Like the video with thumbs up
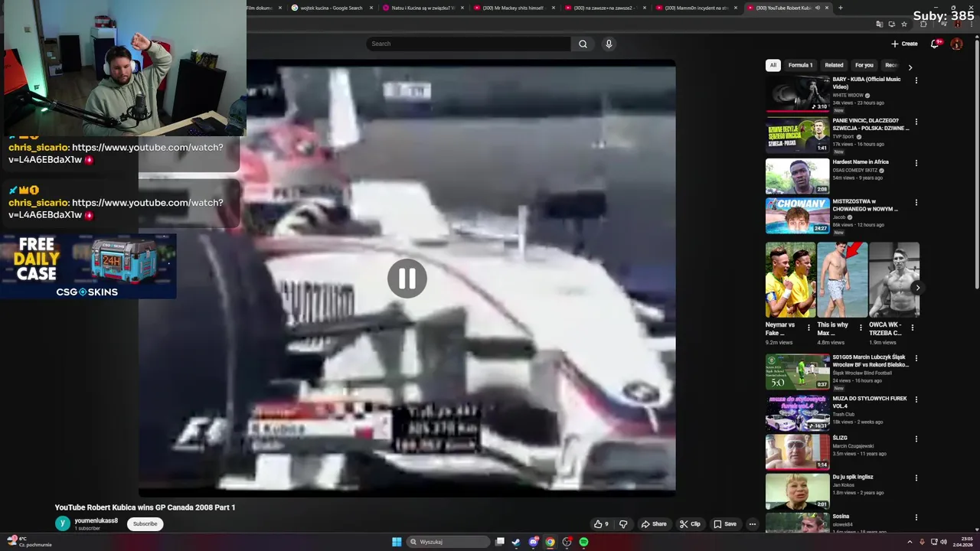980x551 pixels. (601, 524)
